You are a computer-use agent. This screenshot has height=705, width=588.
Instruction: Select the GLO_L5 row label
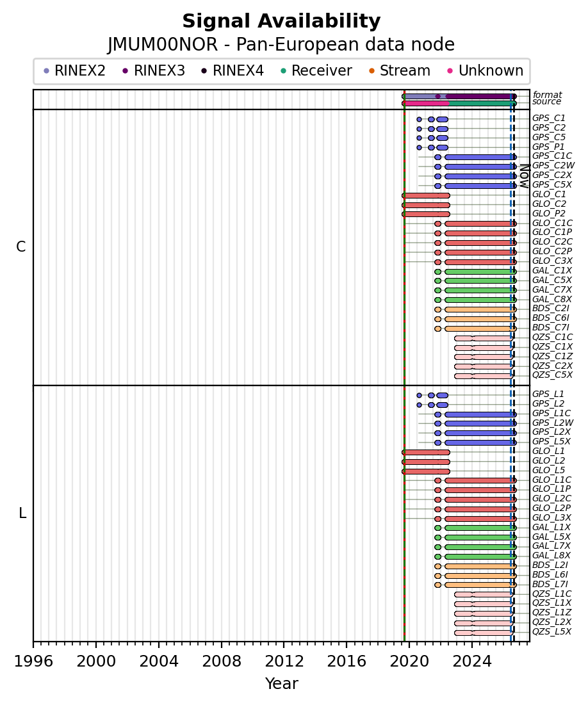click(548, 470)
